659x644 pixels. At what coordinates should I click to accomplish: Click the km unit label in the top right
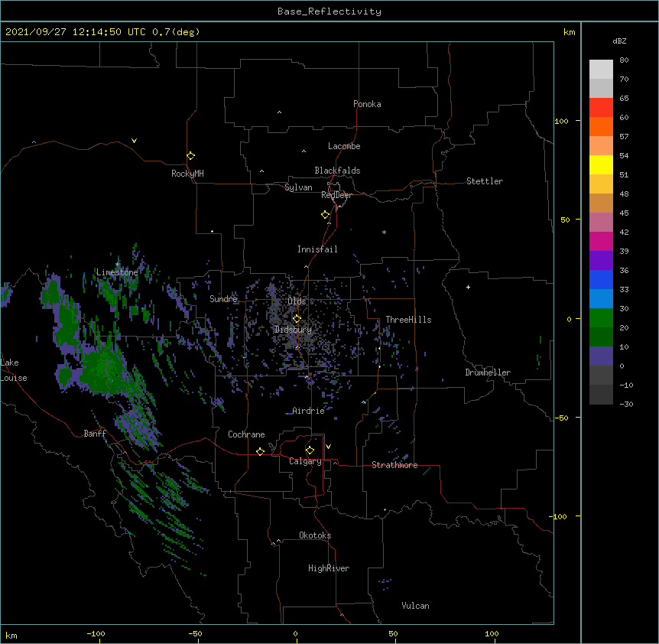569,32
